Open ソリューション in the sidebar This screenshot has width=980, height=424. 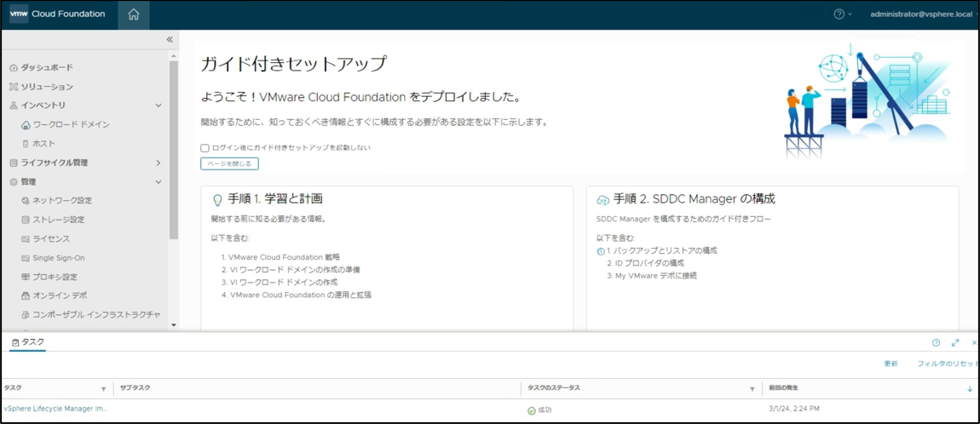tap(47, 87)
